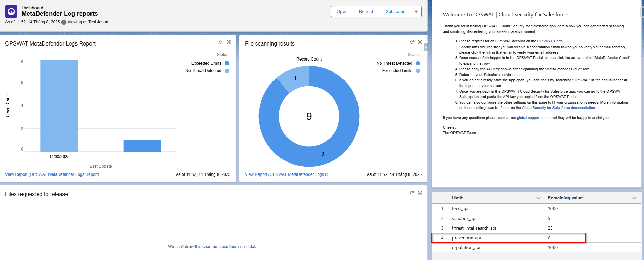This screenshot has width=644, height=260.
Task: Click No Threat Detected swatch in donut legend
Action: point(418,63)
